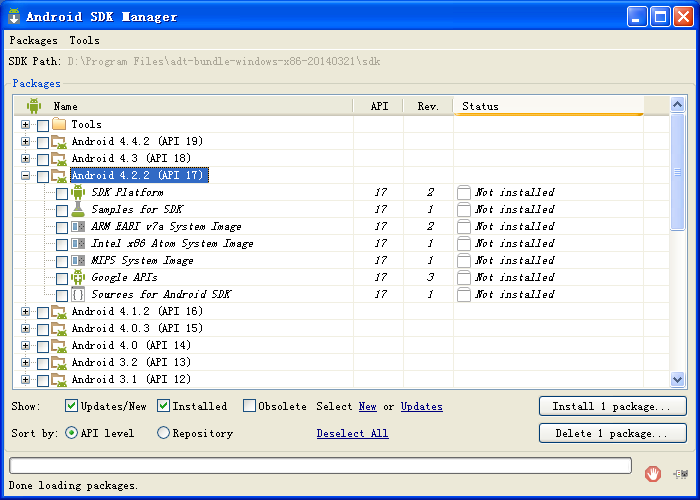Viewport: 700px width, 500px height.
Task: Click the Android robot icon in Name header
Action: [x=33, y=106]
